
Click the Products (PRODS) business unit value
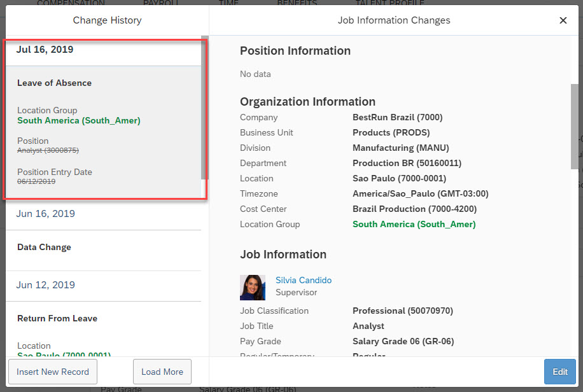pos(391,133)
